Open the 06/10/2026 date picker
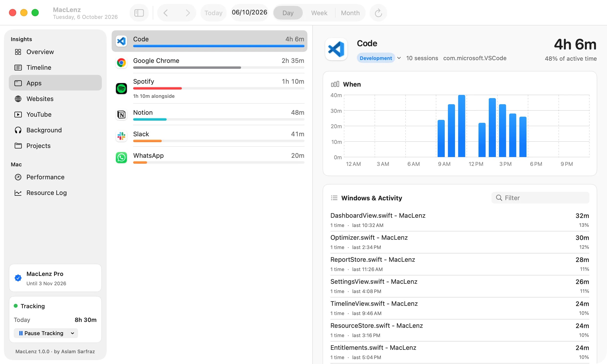The image size is (607, 364). 249,12
